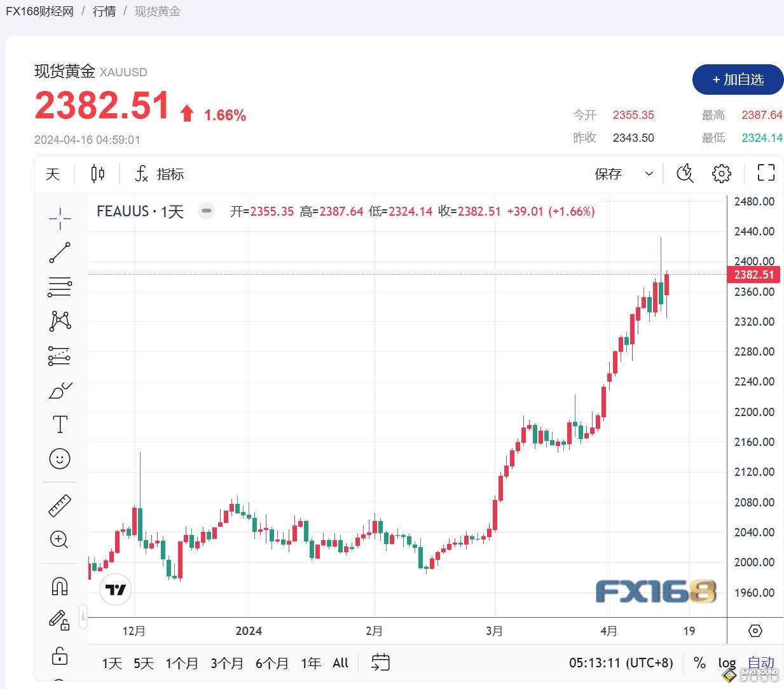Image resolution: width=784 pixels, height=689 pixels.
Task: Click the 2382.51 price axis label
Action: (753, 275)
